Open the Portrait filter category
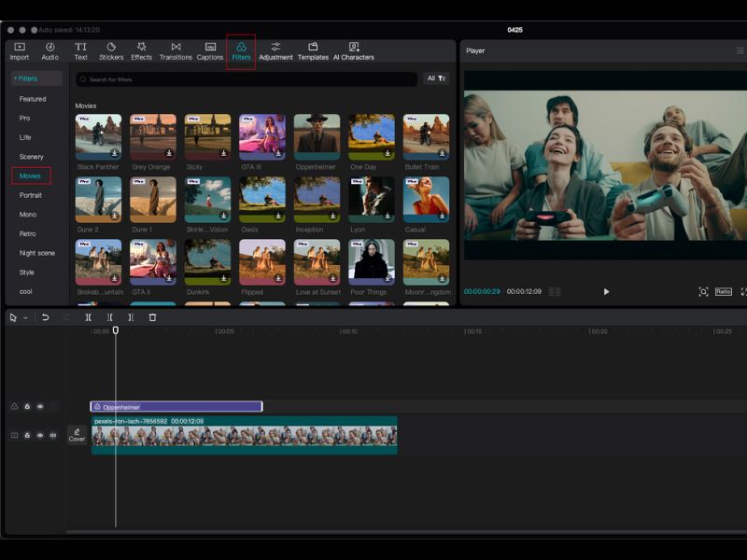The width and height of the screenshot is (747, 560). tap(31, 195)
